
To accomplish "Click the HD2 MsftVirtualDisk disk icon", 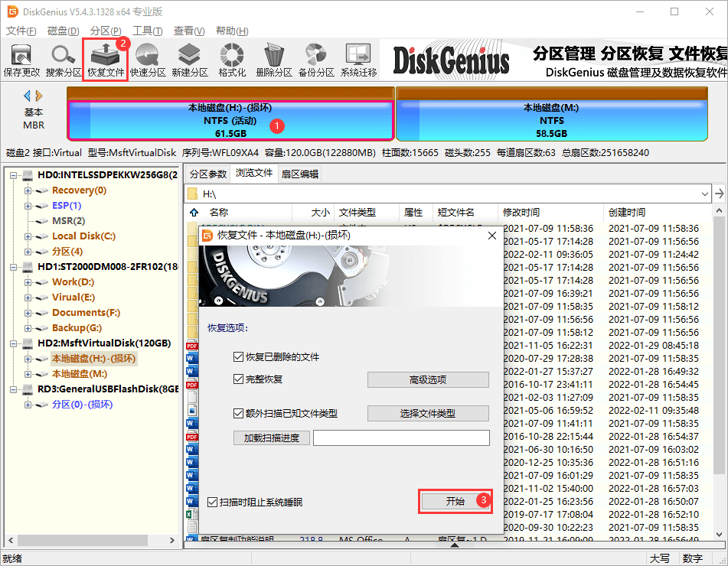I will coord(28,343).
